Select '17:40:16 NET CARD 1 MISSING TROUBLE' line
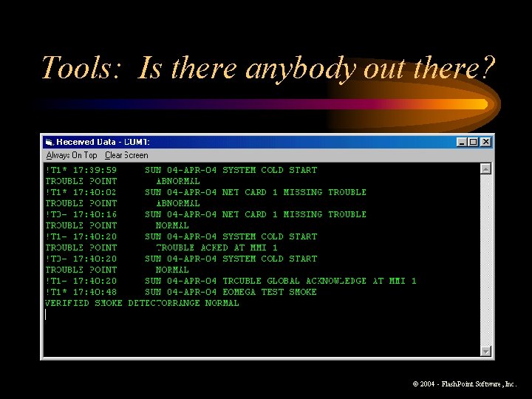 [x=206, y=214]
